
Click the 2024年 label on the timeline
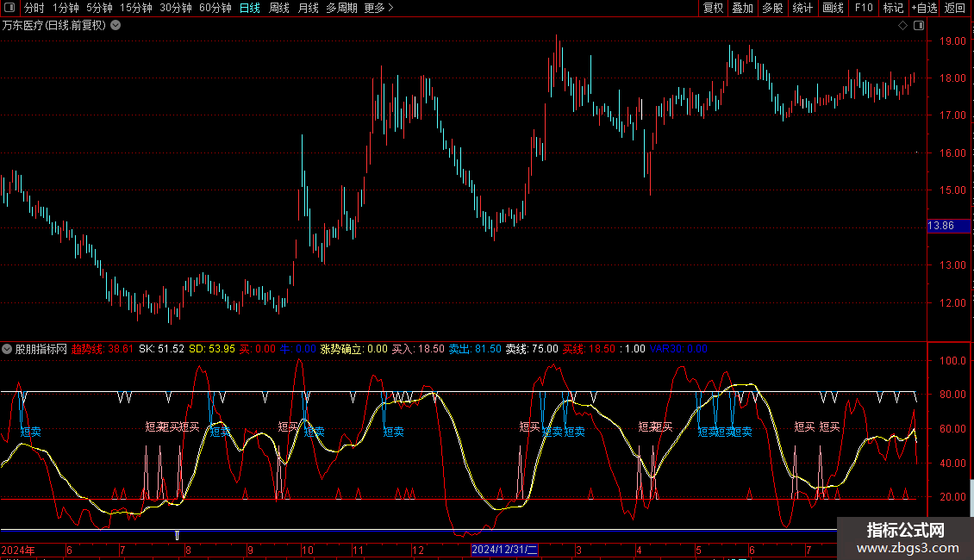point(18,550)
